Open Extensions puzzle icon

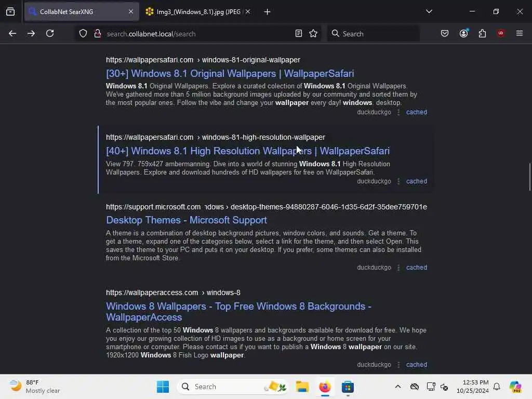[482, 34]
